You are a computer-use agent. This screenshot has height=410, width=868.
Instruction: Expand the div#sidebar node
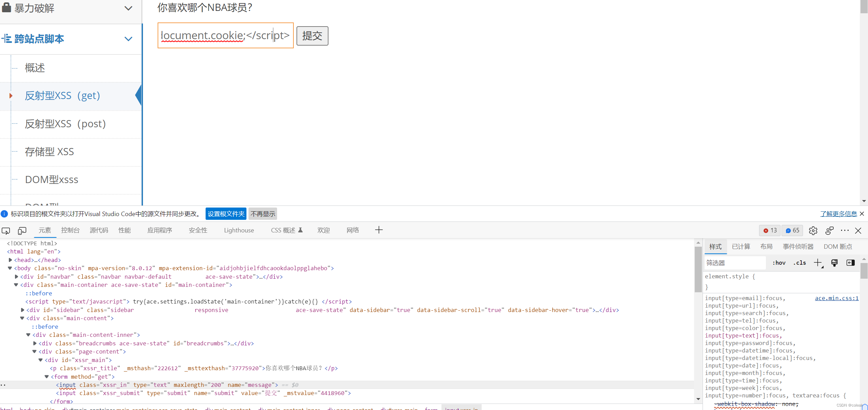click(22, 310)
